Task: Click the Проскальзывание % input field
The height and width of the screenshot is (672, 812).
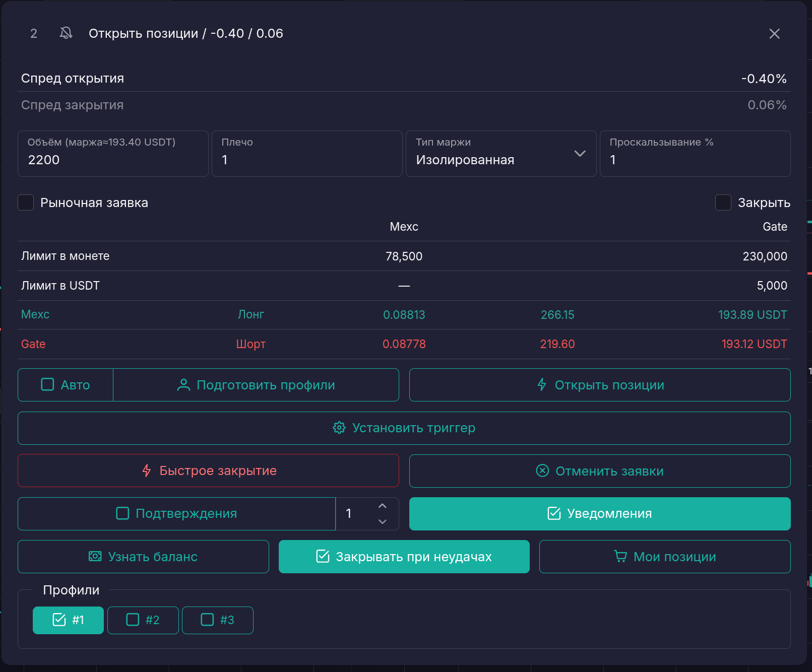Action: tap(695, 154)
